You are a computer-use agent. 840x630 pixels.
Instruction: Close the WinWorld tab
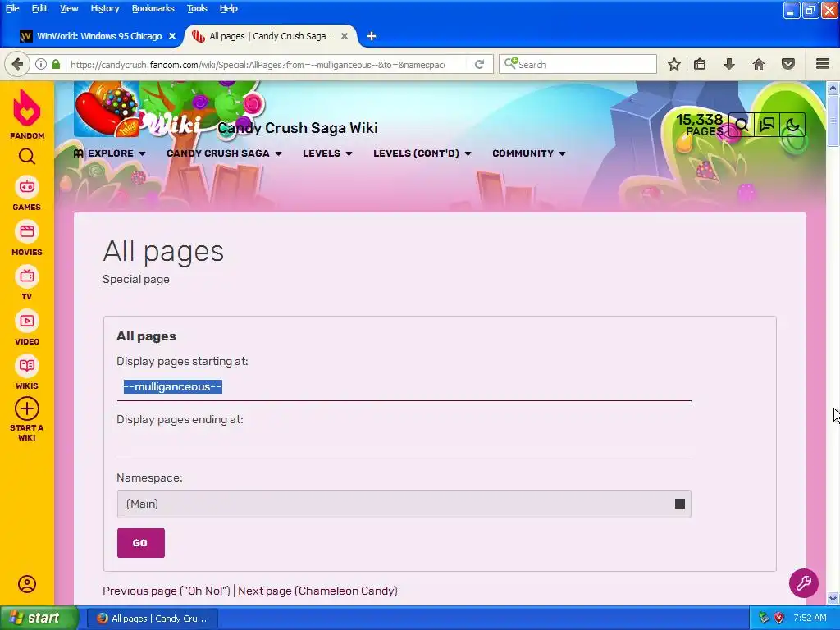coord(172,36)
